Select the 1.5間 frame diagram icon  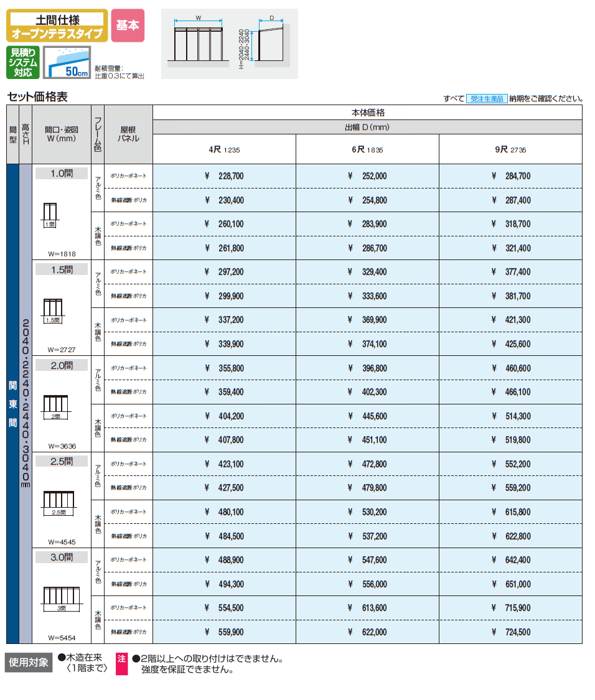click(x=53, y=311)
